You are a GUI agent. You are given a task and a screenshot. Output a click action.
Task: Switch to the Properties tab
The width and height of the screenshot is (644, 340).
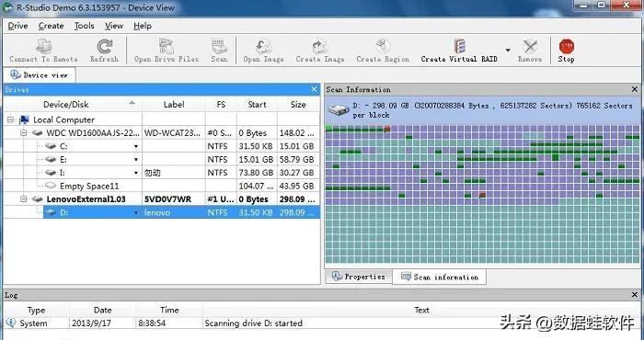(359, 277)
